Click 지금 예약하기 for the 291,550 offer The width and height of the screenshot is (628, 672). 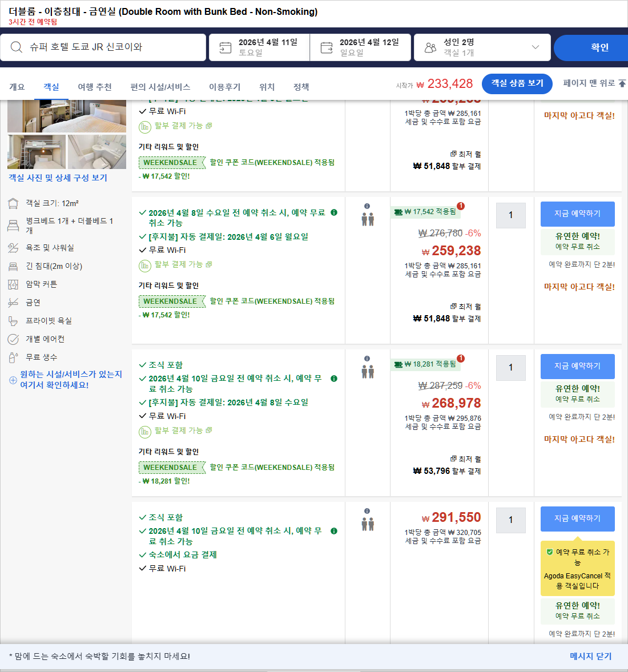(577, 518)
